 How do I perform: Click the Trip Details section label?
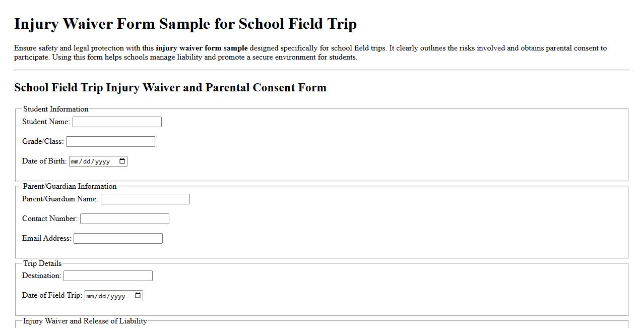click(x=42, y=263)
